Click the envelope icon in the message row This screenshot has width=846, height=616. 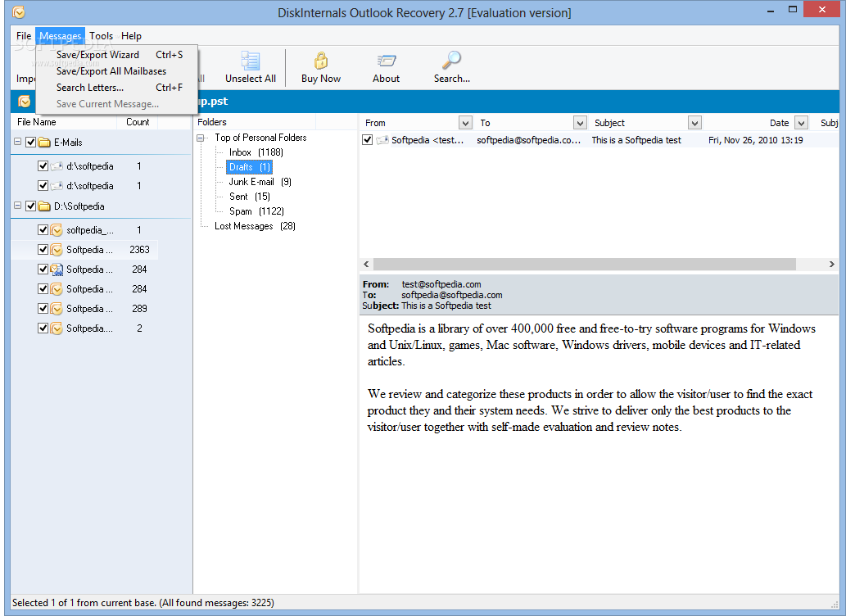click(x=382, y=140)
